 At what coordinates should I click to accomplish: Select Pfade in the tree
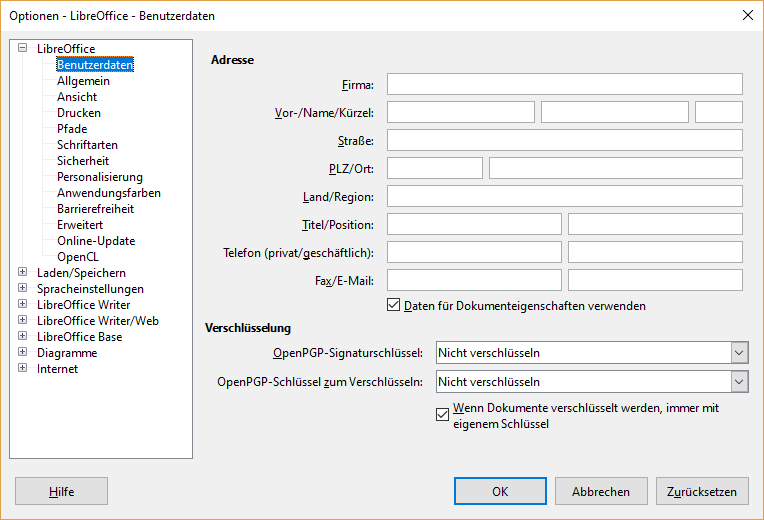[72, 129]
